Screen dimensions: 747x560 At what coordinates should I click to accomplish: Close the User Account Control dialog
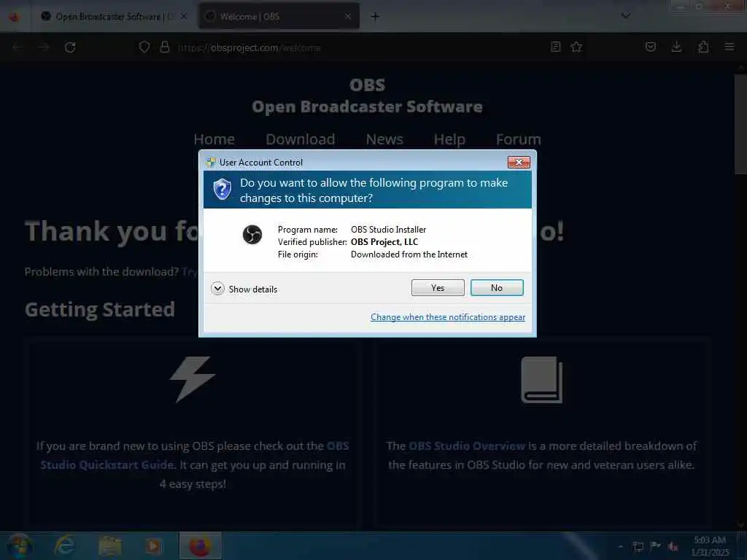point(519,163)
